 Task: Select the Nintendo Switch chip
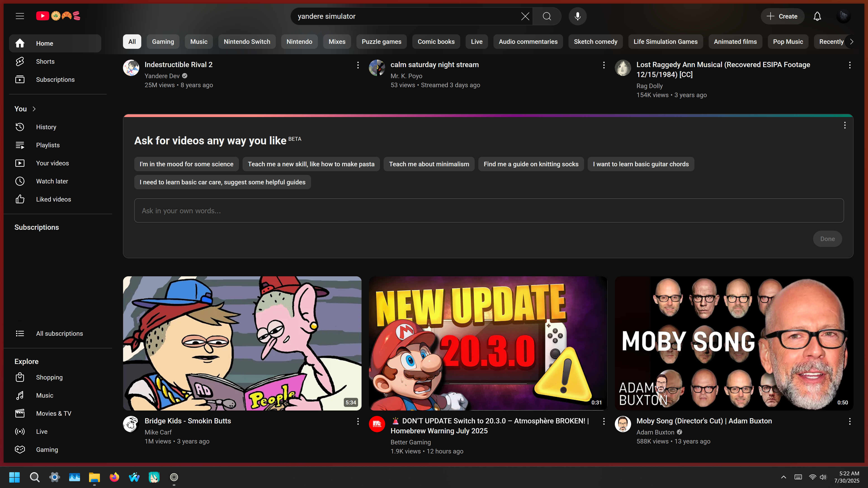click(247, 42)
